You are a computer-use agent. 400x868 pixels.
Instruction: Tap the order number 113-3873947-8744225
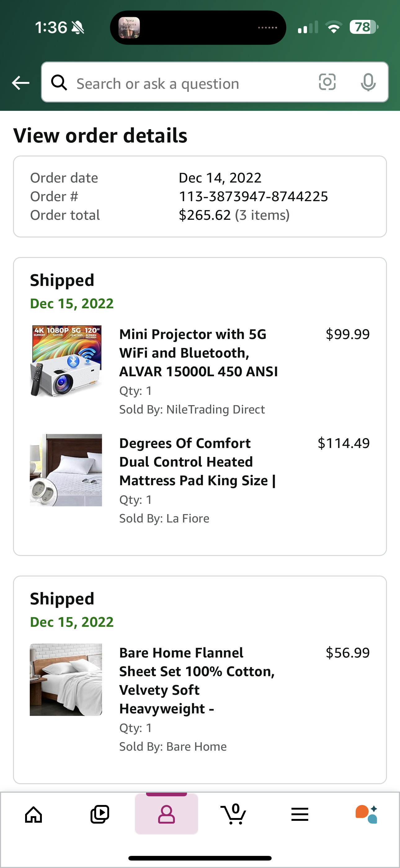(x=253, y=197)
